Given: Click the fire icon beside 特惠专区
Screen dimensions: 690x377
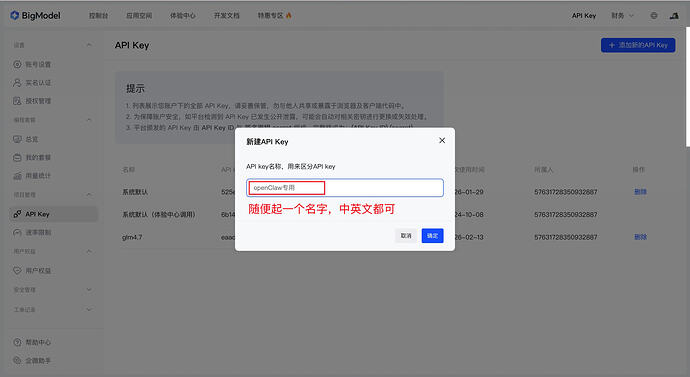Looking at the screenshot, I should tap(289, 15).
